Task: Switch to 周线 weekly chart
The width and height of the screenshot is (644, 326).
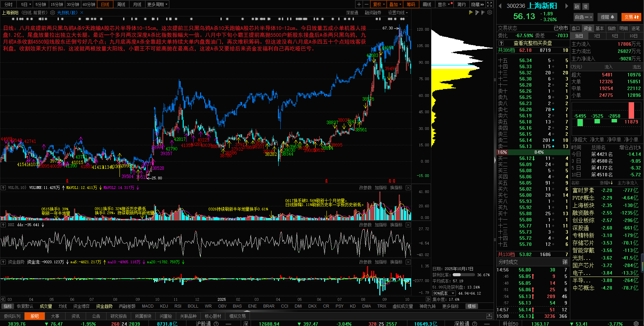Action: [x=121, y=4]
